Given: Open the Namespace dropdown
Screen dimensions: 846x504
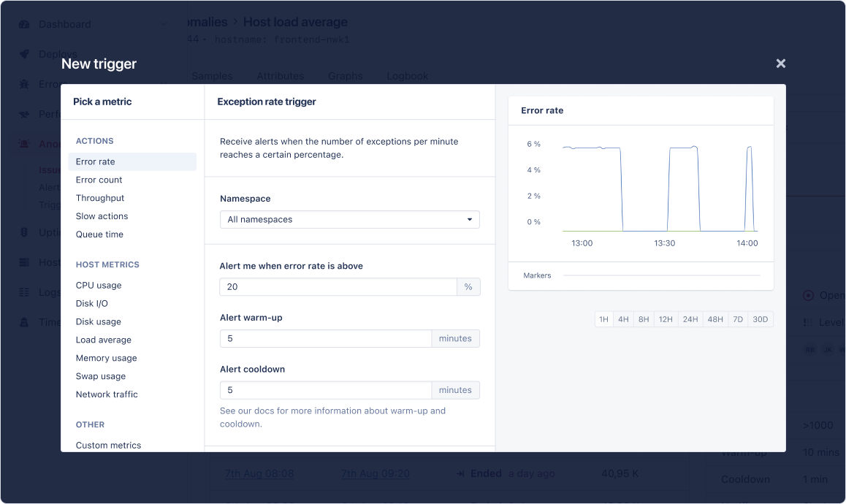Looking at the screenshot, I should coord(349,219).
